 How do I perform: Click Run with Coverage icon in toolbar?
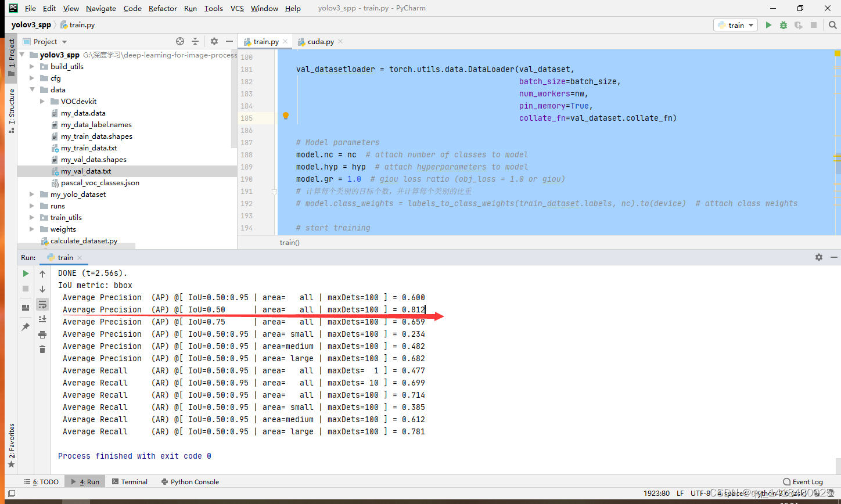tap(799, 25)
